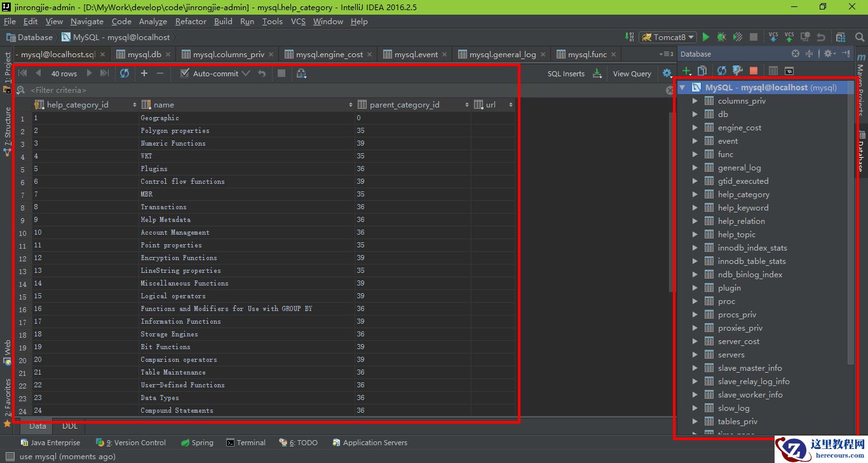Open the SQL console icon in Database panel
The height and width of the screenshot is (463, 868).
[x=789, y=71]
